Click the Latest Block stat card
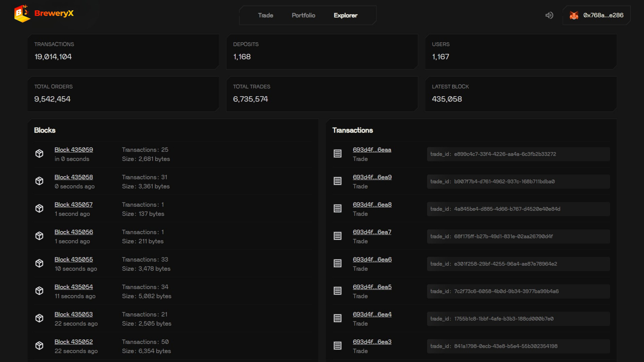 (x=521, y=94)
